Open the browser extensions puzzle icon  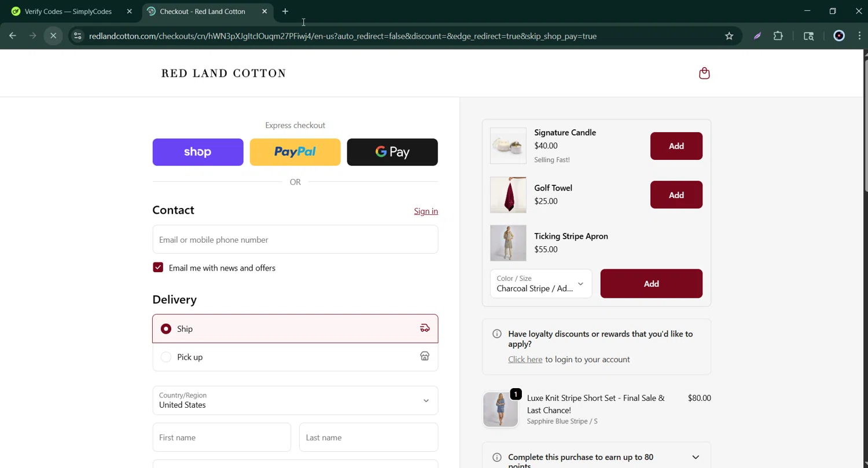pyautogui.click(x=778, y=36)
